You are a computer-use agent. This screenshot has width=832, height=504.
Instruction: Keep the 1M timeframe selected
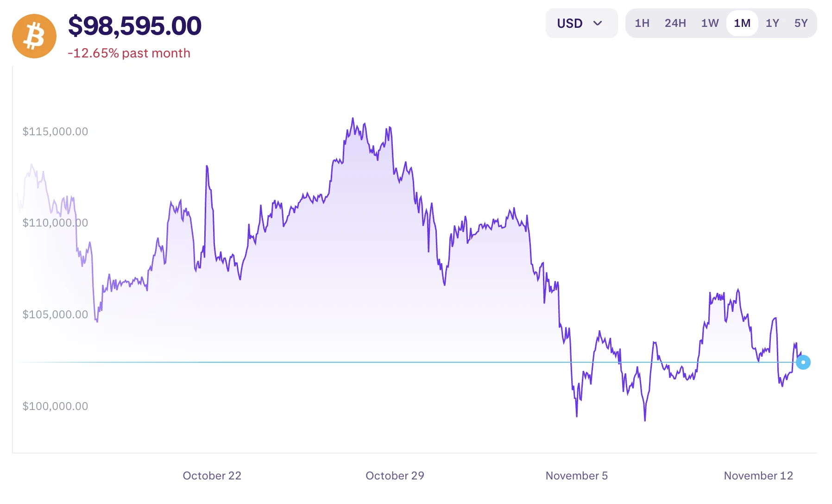coord(742,23)
